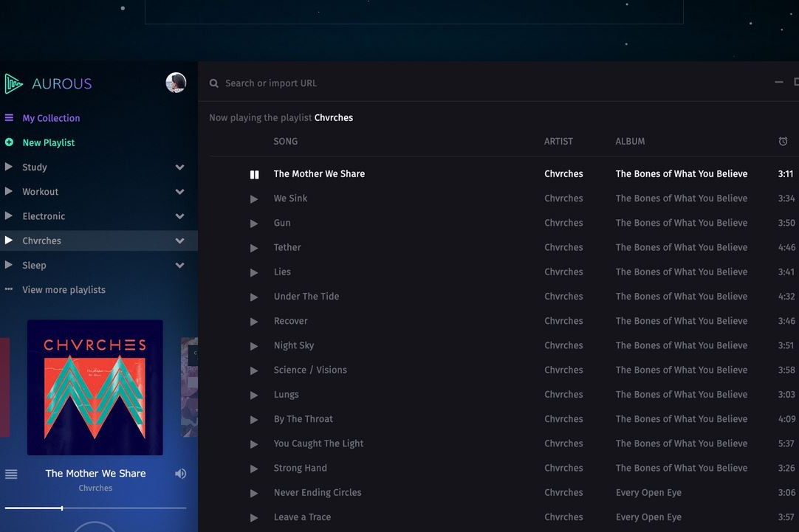The width and height of the screenshot is (799, 532).
Task: Click the playlist icon next to Sleep
Action: tap(9, 265)
